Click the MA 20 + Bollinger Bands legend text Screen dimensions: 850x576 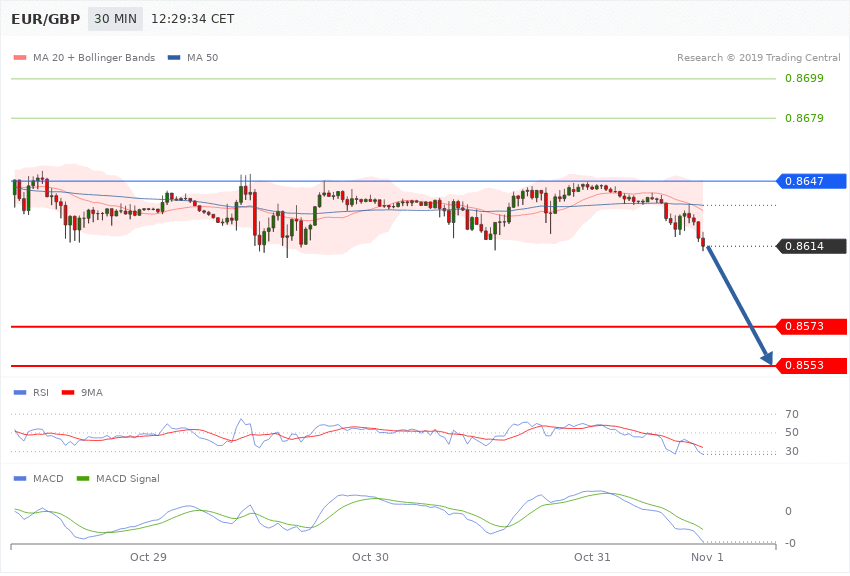point(94,57)
